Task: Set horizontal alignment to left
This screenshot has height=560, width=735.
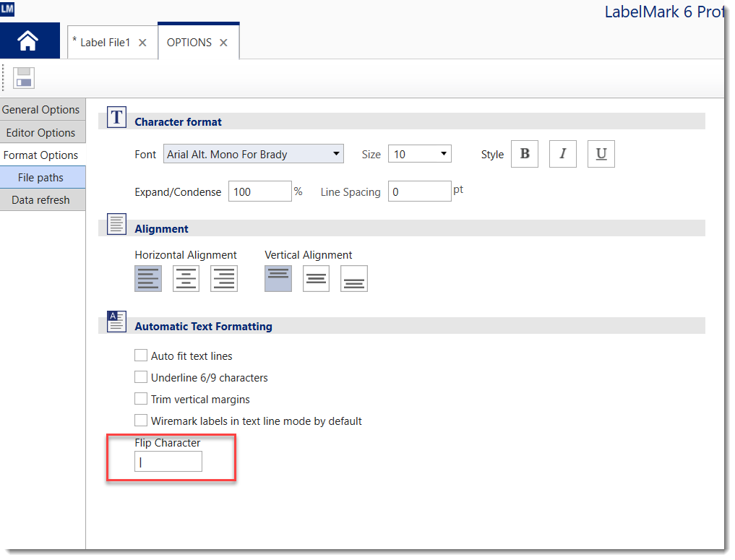Action: (x=148, y=278)
